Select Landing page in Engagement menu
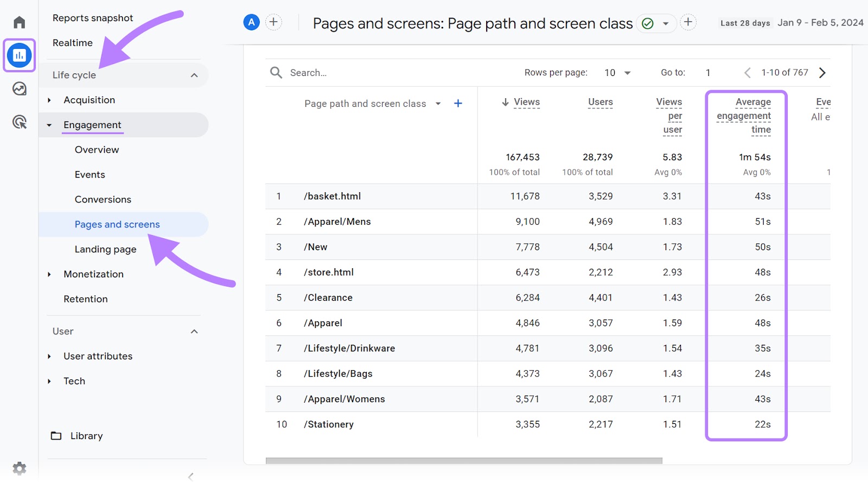Viewport: 868px width, 488px height. pyautogui.click(x=105, y=249)
